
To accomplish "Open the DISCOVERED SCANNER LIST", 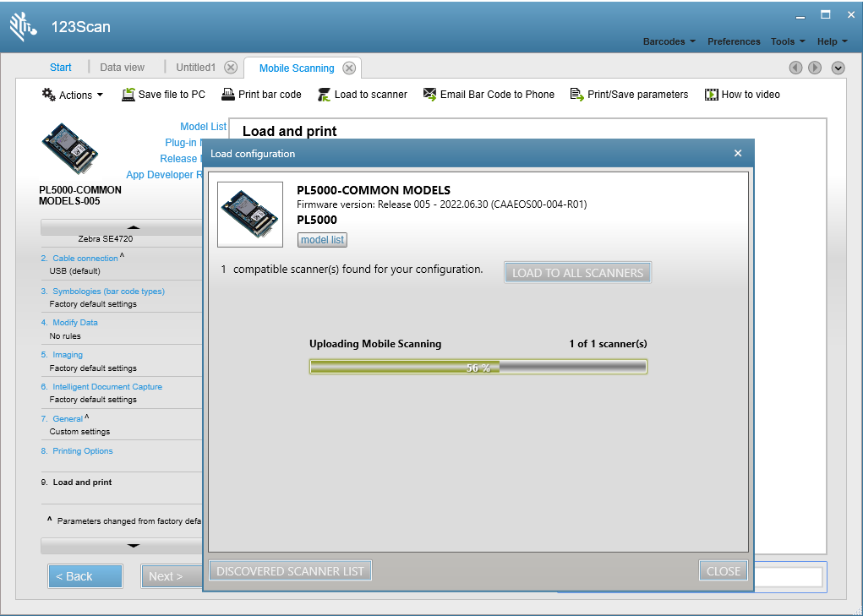I will (291, 571).
